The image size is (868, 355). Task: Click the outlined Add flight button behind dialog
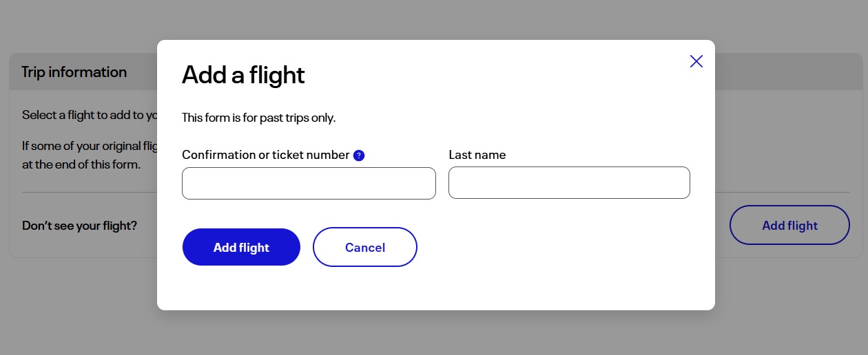click(x=789, y=225)
